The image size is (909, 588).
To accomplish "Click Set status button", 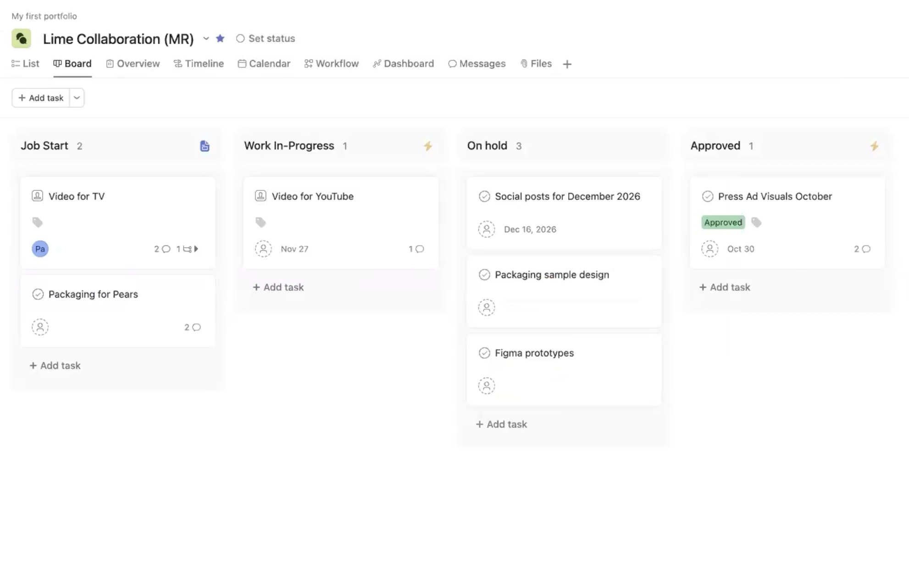I will (x=266, y=39).
